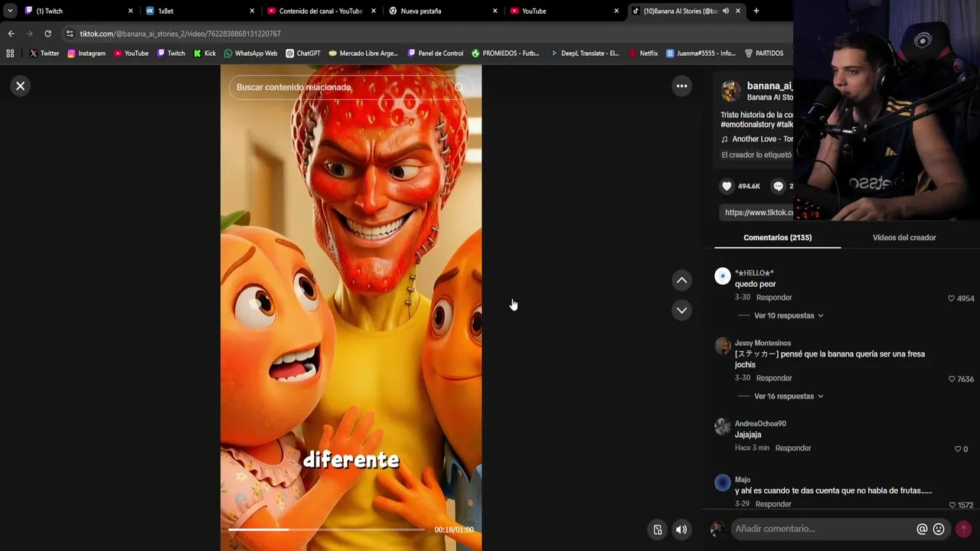The height and width of the screenshot is (551, 980).
Task: Open the PROMIEDOS - Futb... bookmark
Action: click(505, 54)
